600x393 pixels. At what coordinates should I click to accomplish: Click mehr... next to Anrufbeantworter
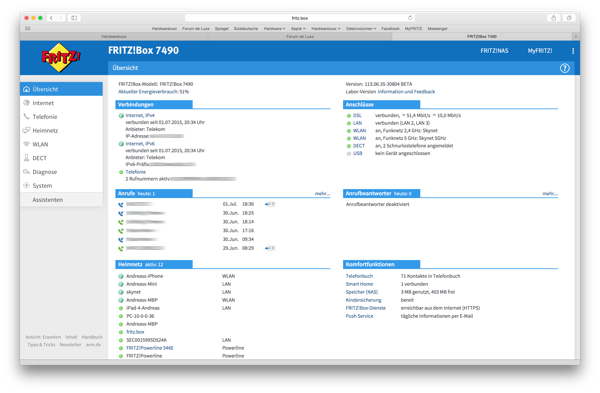[550, 194]
